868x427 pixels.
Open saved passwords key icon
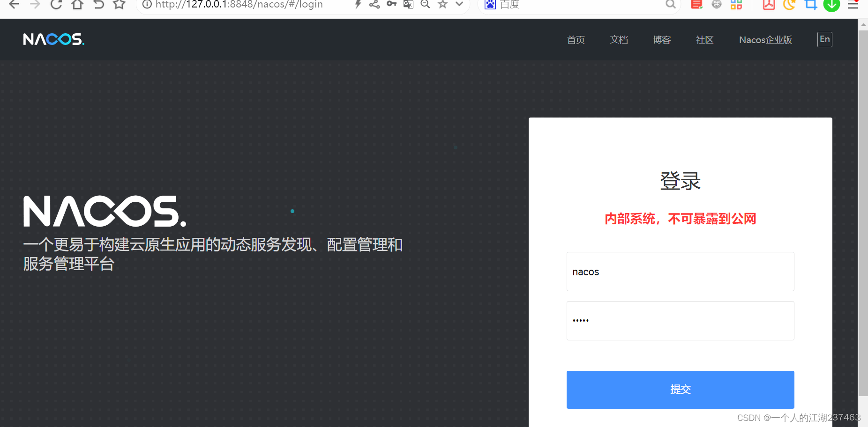pyautogui.click(x=391, y=4)
